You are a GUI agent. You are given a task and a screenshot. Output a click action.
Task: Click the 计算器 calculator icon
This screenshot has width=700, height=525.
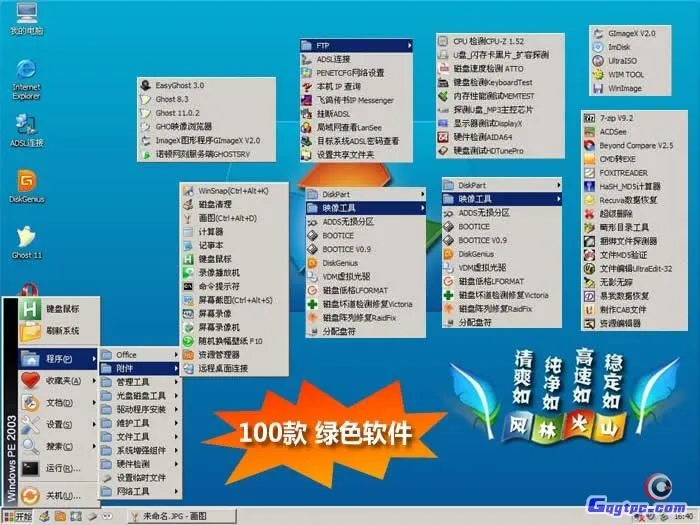click(x=188, y=232)
